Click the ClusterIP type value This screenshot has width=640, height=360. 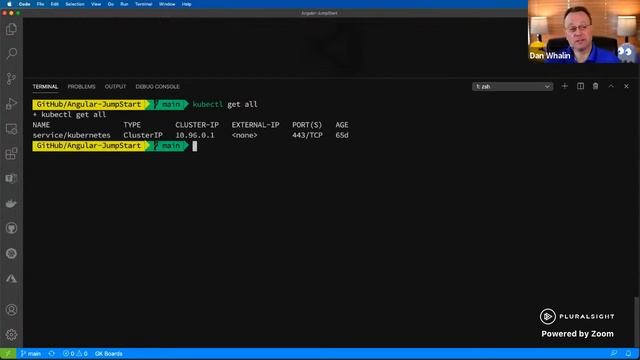tap(143, 135)
